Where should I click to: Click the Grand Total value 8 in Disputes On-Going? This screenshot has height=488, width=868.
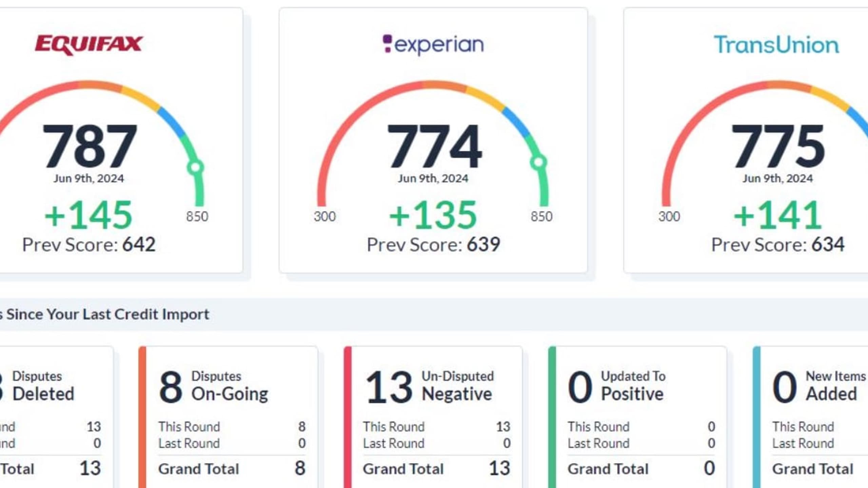(300, 468)
